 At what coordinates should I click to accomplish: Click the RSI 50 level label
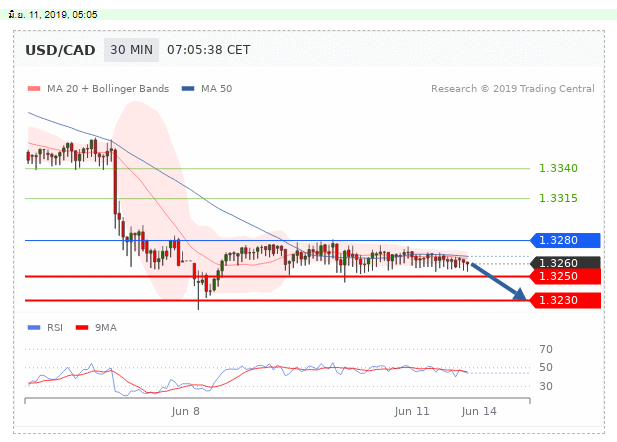pyautogui.click(x=546, y=368)
